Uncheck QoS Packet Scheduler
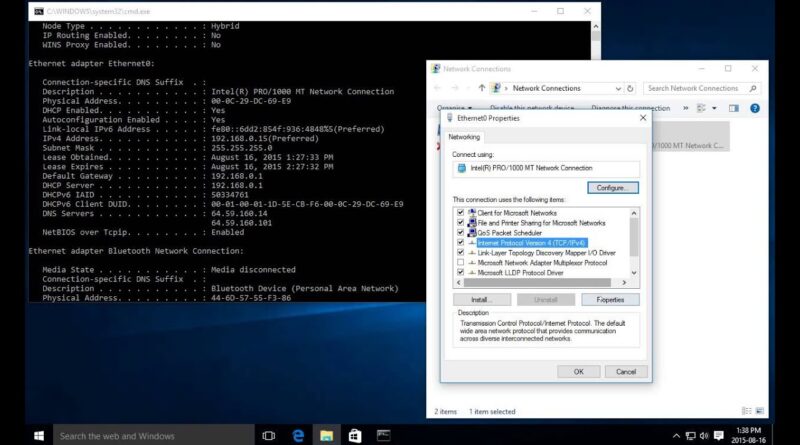This screenshot has height=445, width=800. 461,233
